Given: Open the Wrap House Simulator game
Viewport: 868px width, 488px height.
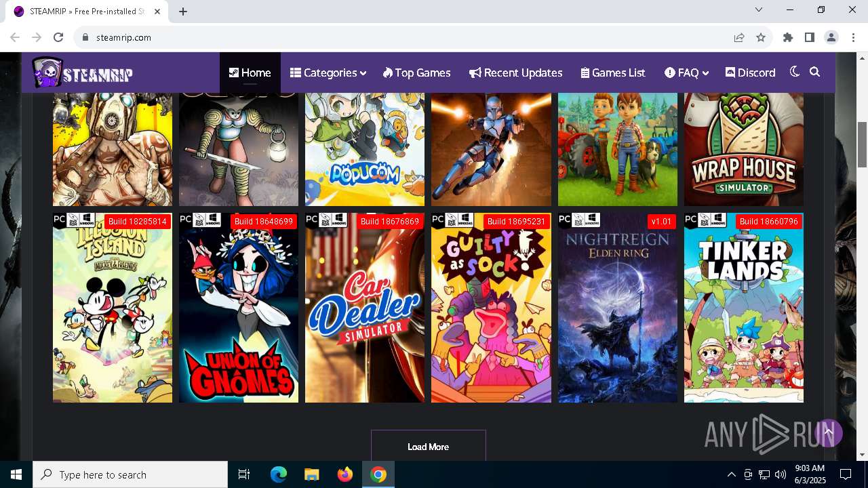Looking at the screenshot, I should pos(744,149).
